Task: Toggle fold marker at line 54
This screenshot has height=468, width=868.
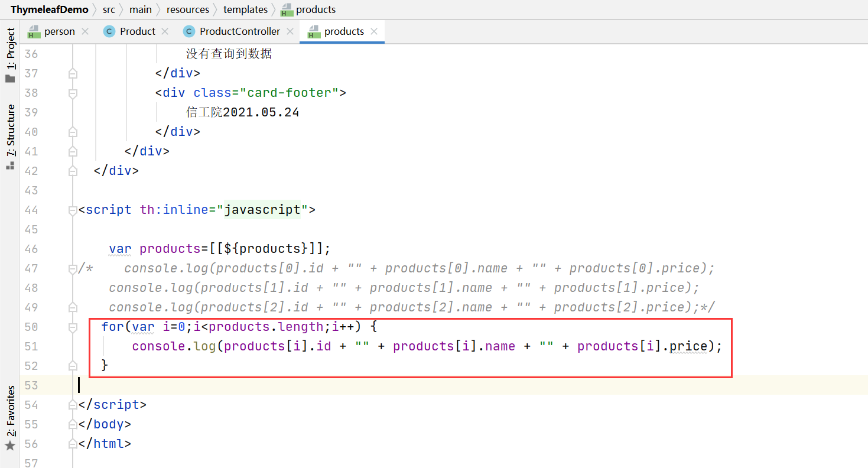Action: (x=73, y=405)
